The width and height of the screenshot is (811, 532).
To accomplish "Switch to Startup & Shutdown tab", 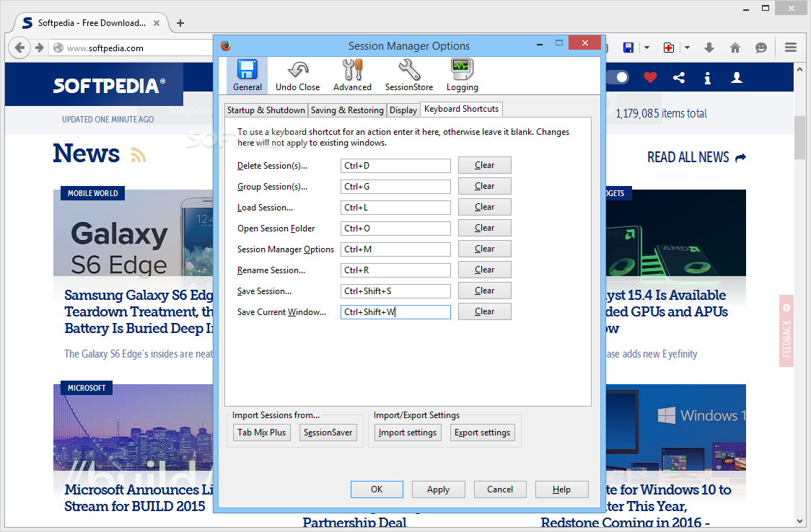I will pyautogui.click(x=266, y=110).
